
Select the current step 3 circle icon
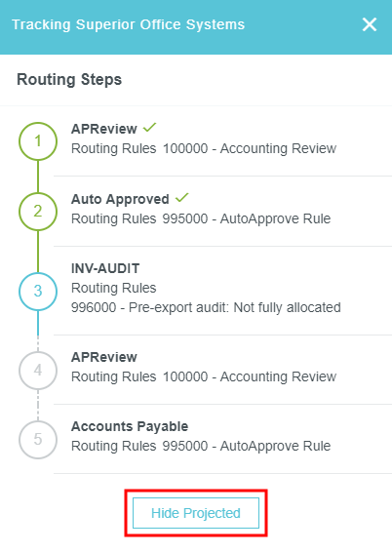(x=38, y=292)
